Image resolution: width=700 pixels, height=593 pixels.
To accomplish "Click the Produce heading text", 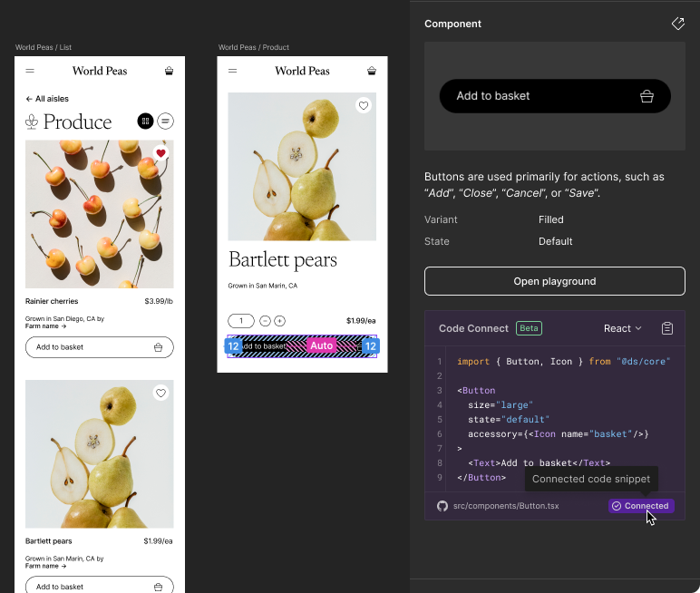I will tap(77, 122).
